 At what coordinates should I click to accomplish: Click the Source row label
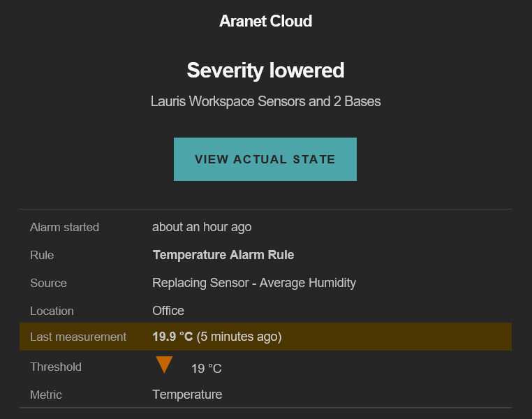pyautogui.click(x=48, y=283)
